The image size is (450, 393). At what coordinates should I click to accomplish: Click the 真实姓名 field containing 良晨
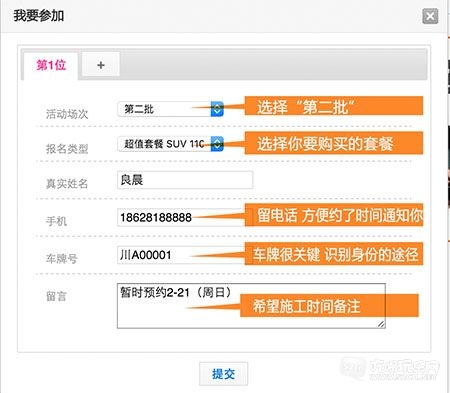[x=185, y=180]
